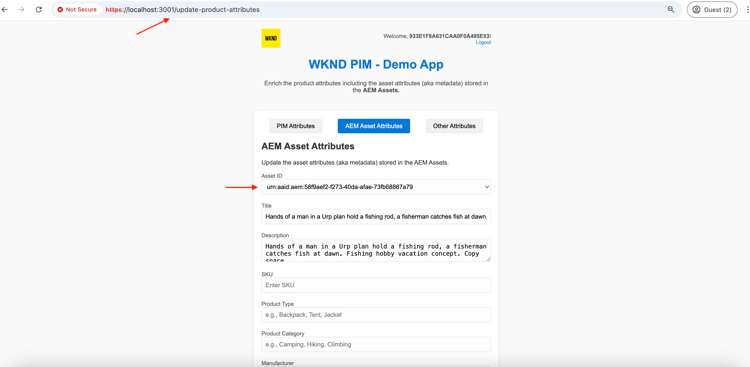Image resolution: width=750 pixels, height=367 pixels.
Task: Focus the Enter SKU input field
Action: tap(376, 285)
